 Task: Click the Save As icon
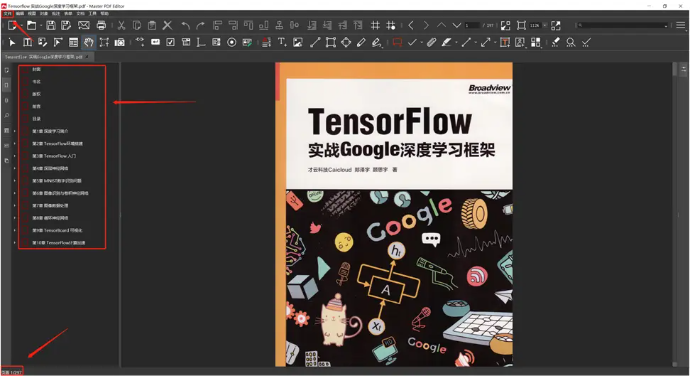pyautogui.click(x=66, y=26)
